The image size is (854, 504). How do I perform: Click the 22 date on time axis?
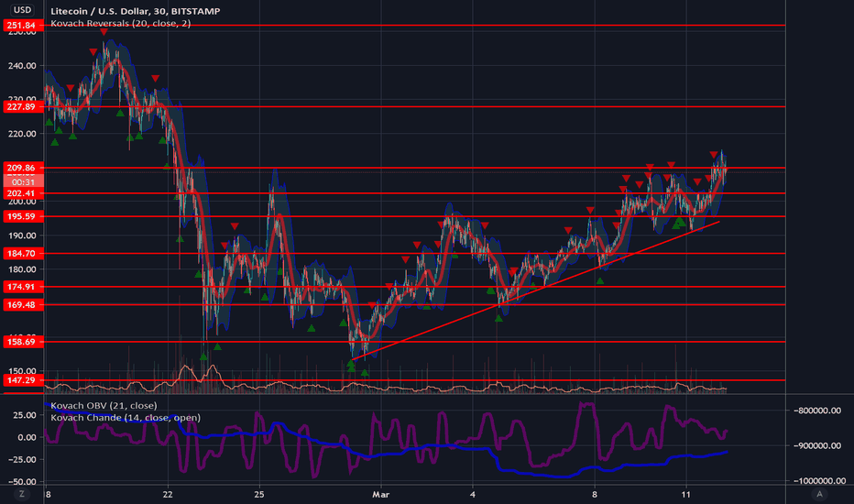(x=168, y=495)
